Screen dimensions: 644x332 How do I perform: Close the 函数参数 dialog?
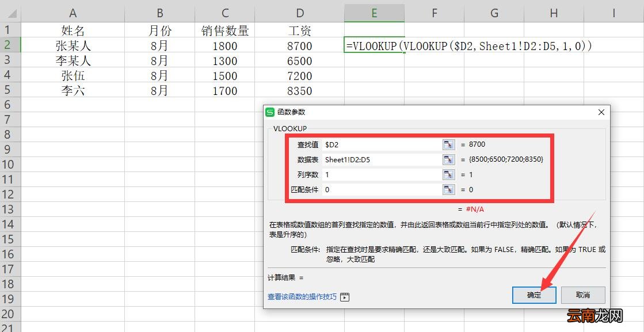(601, 112)
